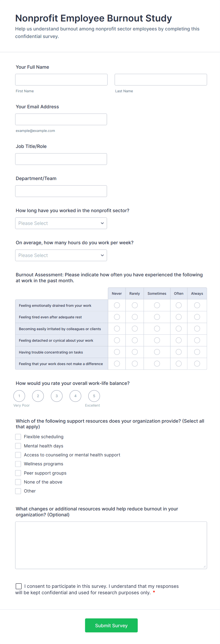
Task: Select Often for feeling detached or cynical
Action: click(x=178, y=340)
